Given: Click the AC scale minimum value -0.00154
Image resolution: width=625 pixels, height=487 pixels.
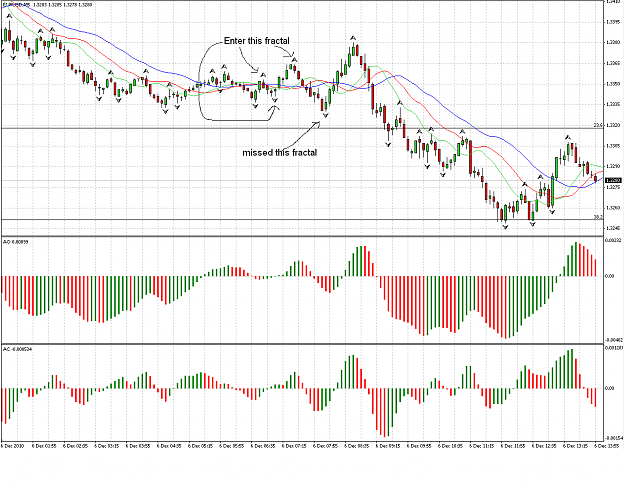Looking at the screenshot, I should pyautogui.click(x=614, y=438).
